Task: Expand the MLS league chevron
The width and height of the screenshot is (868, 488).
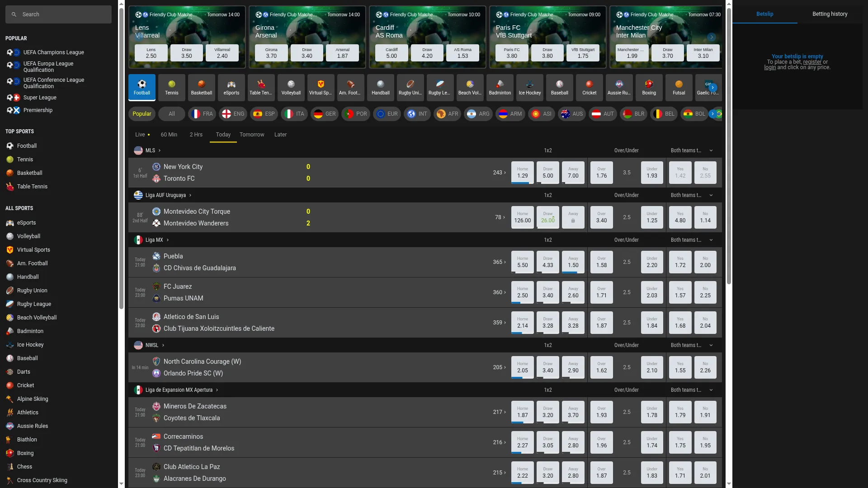Action: coord(160,150)
